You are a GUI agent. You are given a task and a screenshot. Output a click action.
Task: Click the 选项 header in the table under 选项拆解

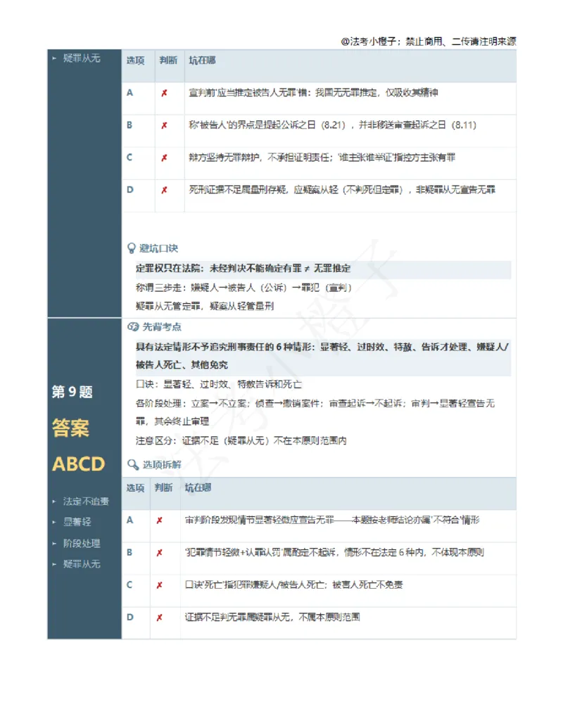point(135,488)
